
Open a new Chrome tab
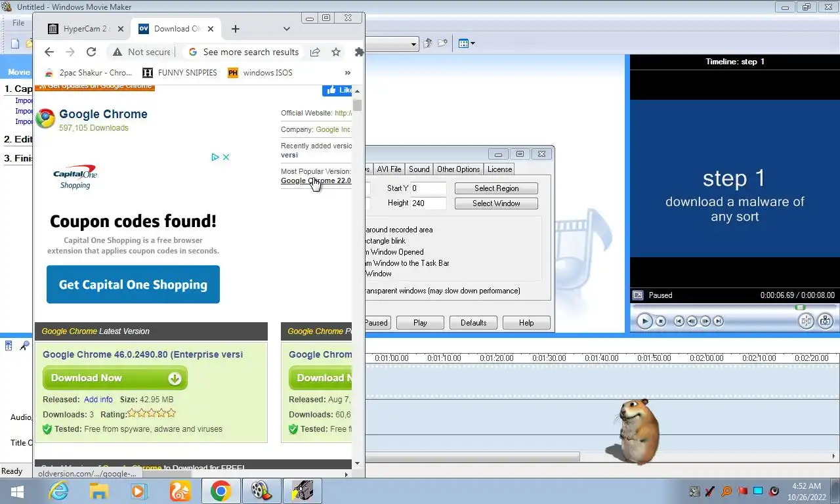pos(236,29)
